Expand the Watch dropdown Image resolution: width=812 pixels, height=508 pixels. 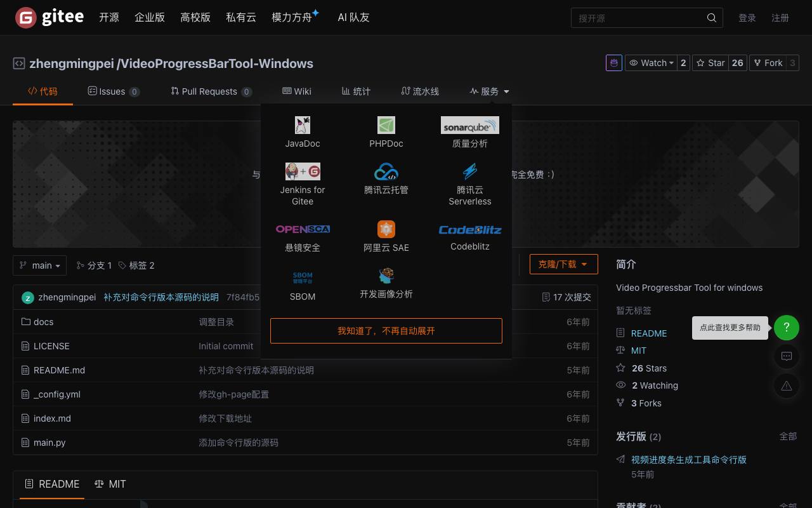point(651,63)
